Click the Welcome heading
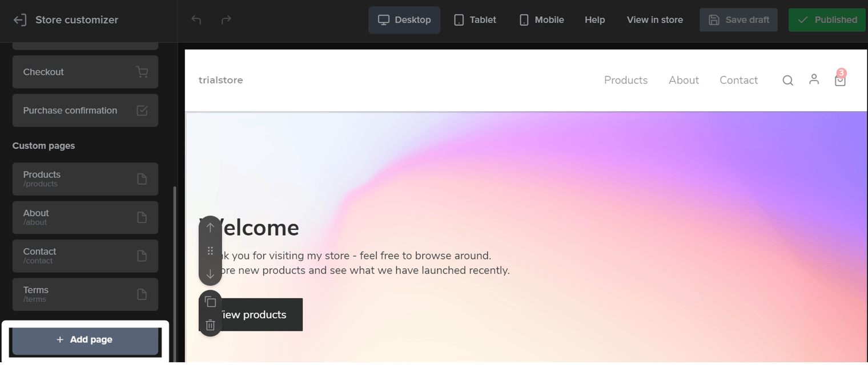 coord(249,228)
